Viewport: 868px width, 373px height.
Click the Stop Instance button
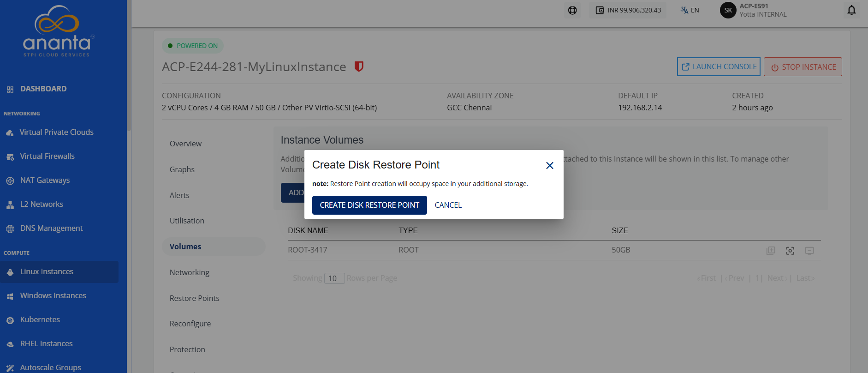coord(803,66)
